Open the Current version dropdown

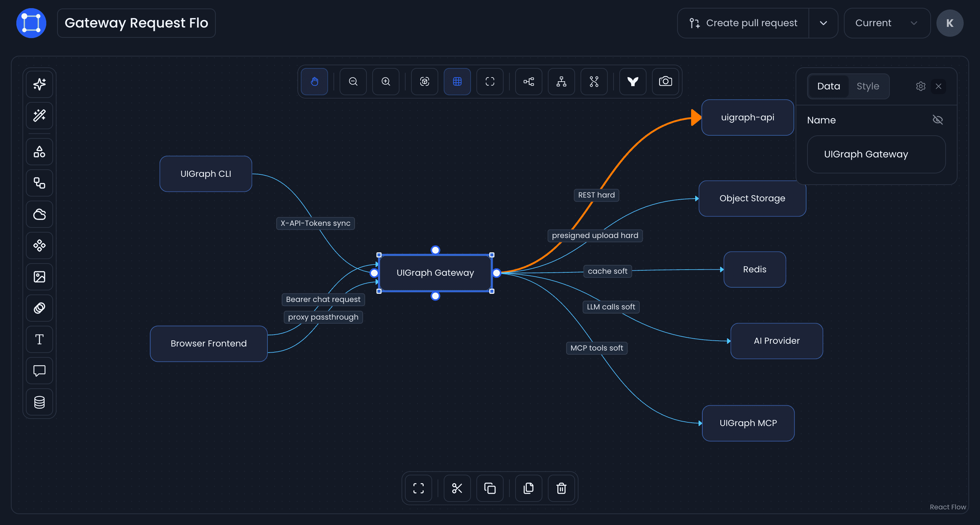pyautogui.click(x=887, y=23)
